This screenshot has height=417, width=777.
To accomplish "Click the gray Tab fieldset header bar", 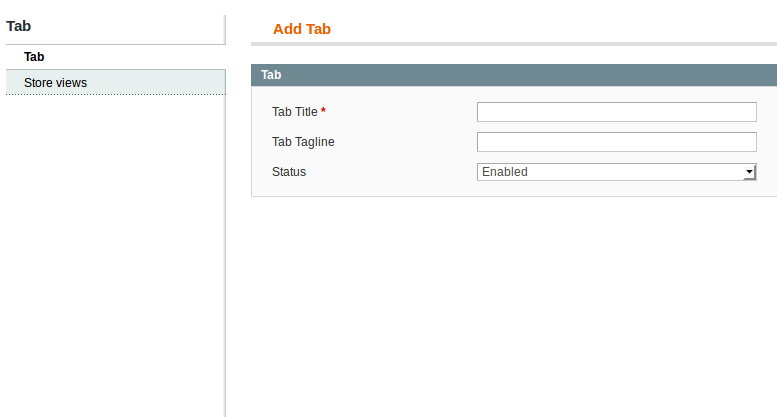I will click(514, 75).
